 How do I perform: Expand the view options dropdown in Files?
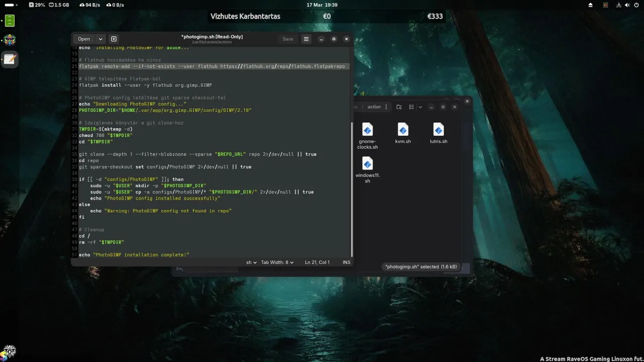click(420, 107)
